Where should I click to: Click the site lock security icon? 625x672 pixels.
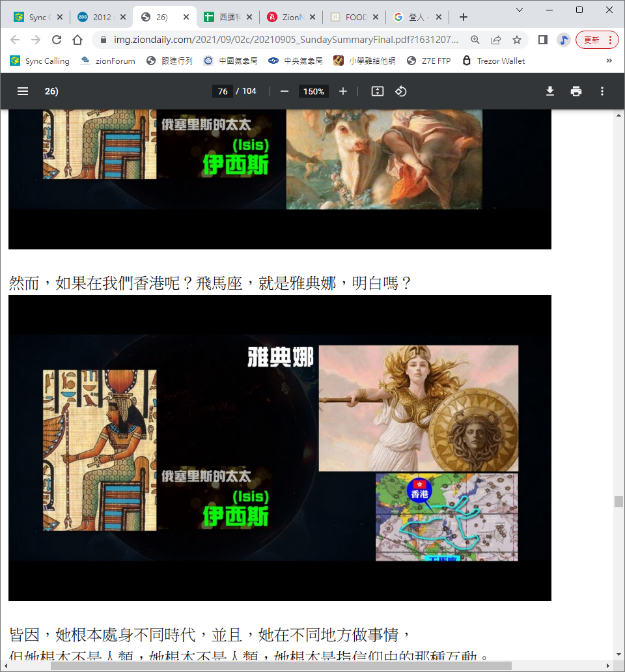[104, 40]
